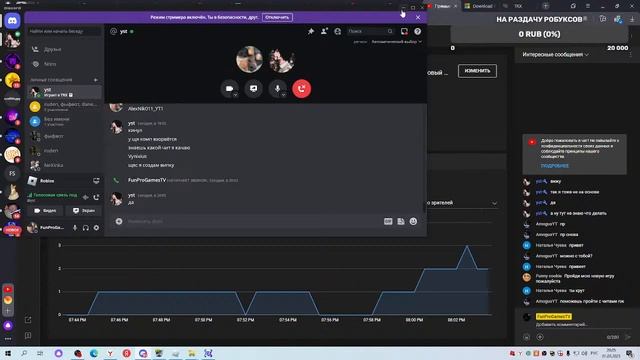Open the Windows Start menu
640x360 pixels.
pyautogui.click(x=7, y=353)
